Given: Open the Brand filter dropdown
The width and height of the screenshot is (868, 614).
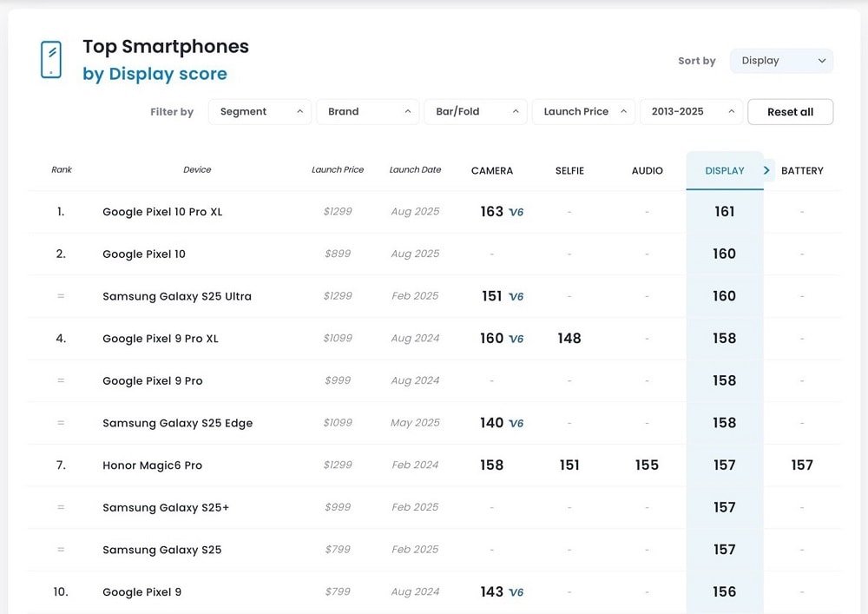Looking at the screenshot, I should click(x=369, y=112).
